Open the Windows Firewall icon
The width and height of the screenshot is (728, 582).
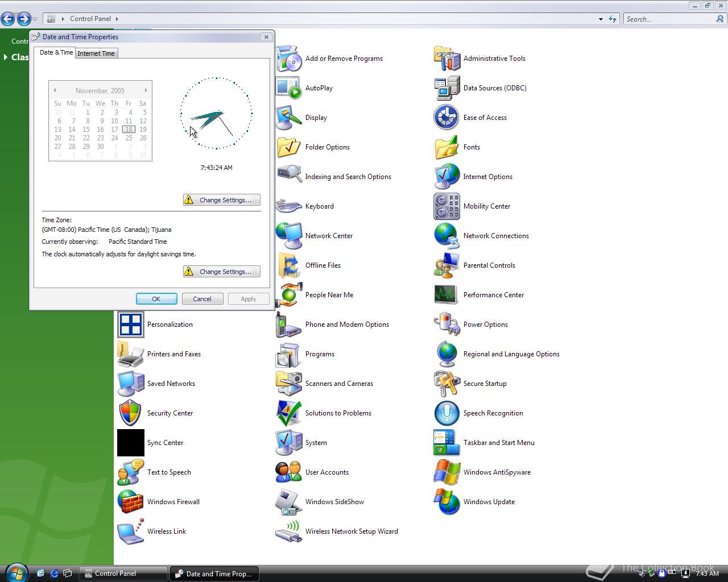point(131,501)
